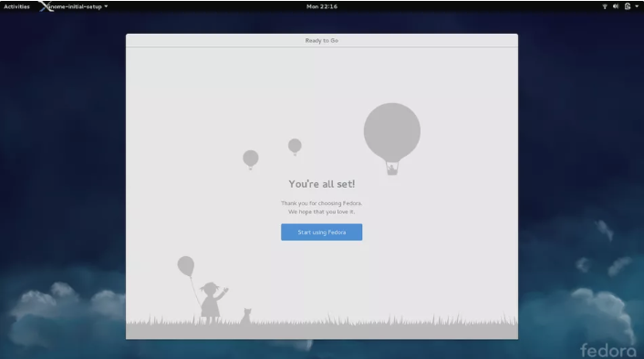Click the X application icon in top bar
Image resolution: width=644 pixels, height=359 pixels.
(46, 6)
